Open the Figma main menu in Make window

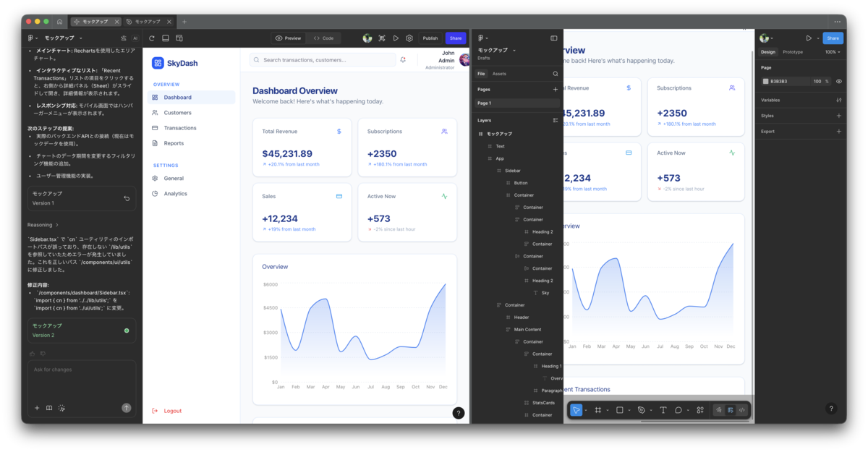[32, 38]
